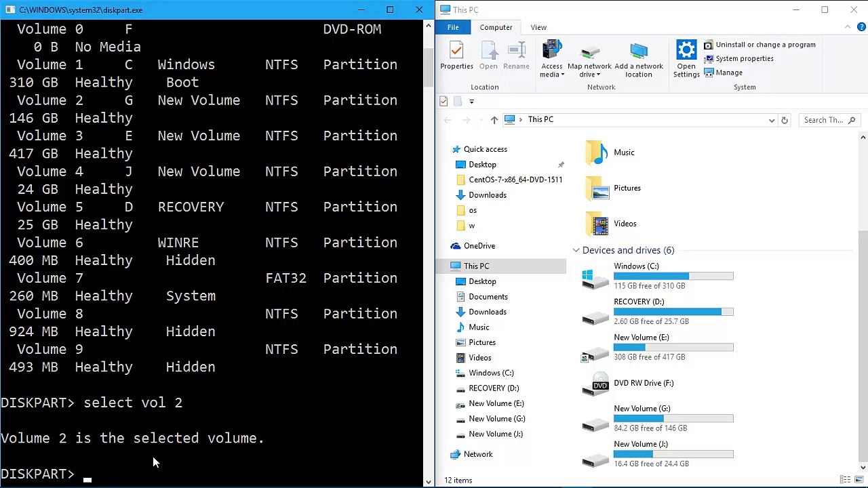Screen dimensions: 868x488
Task: Switch to details view icon
Action: click(845, 480)
